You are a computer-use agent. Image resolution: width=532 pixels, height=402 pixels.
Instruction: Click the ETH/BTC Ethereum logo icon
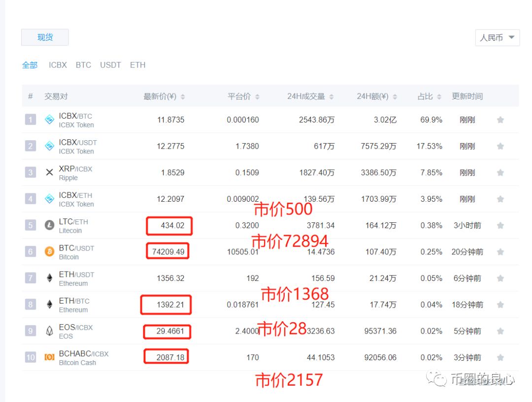[x=50, y=305]
